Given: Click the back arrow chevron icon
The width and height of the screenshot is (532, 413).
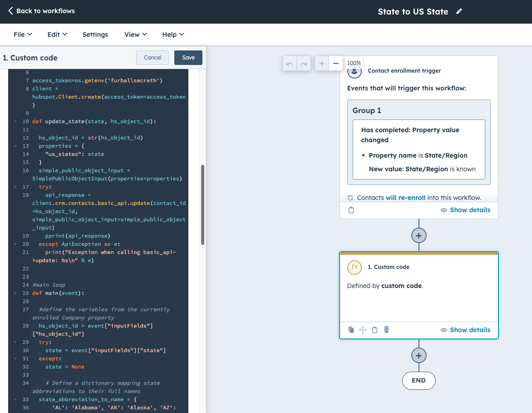Looking at the screenshot, I should click(x=10, y=11).
